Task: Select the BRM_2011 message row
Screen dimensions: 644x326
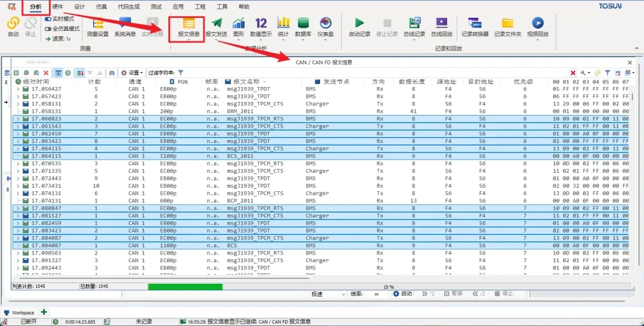Action: (321, 111)
